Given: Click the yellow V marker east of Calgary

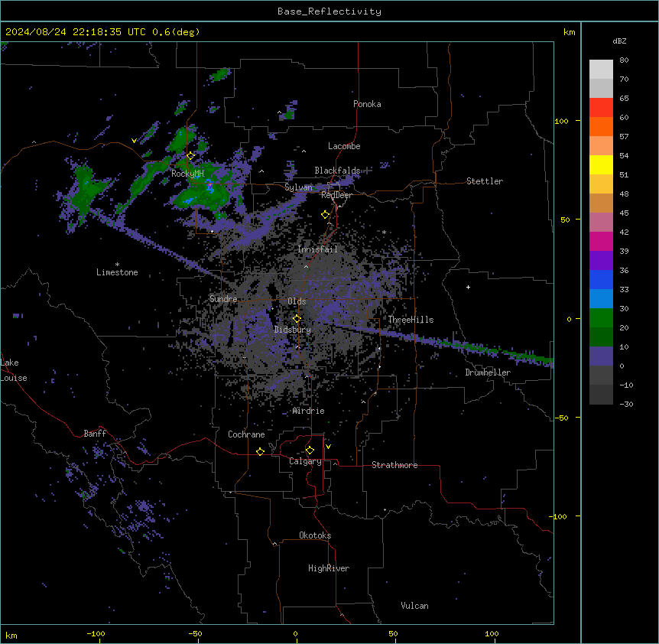Looking at the screenshot, I should 328,447.
